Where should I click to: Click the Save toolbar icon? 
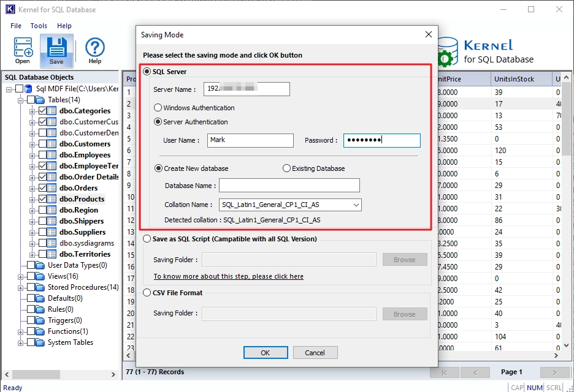[x=56, y=51]
